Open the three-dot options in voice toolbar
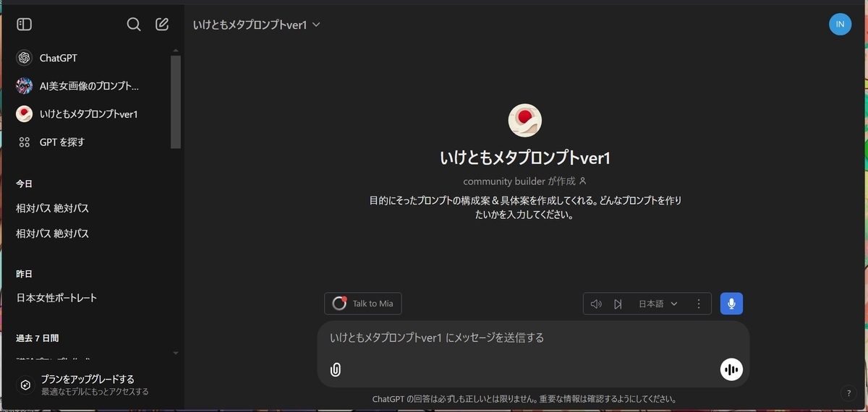868x412 pixels. pos(699,304)
